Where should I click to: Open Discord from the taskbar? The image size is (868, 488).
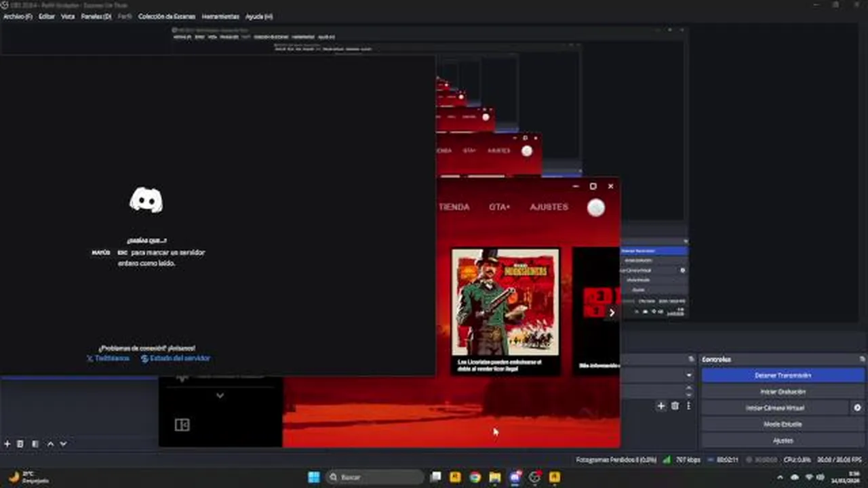coord(515,477)
